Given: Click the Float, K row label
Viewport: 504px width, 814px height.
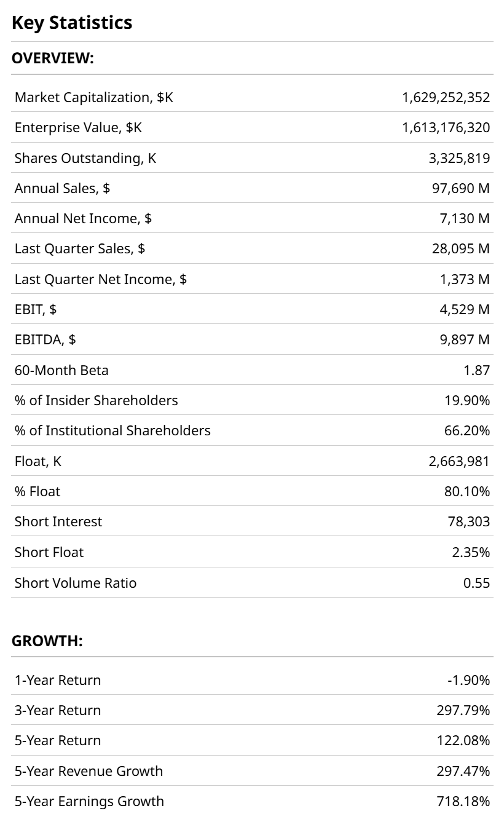Looking at the screenshot, I should [x=38, y=460].
